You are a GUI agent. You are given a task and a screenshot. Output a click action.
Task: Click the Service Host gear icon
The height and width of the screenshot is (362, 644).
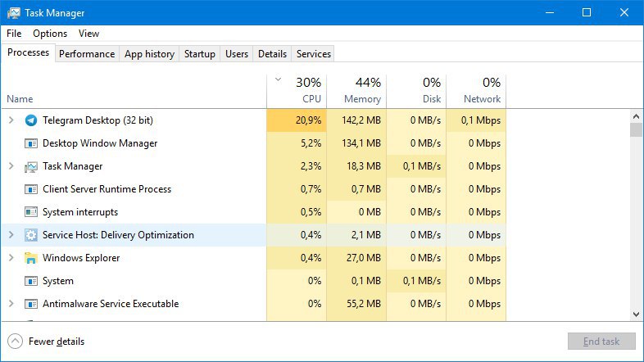pyautogui.click(x=31, y=235)
